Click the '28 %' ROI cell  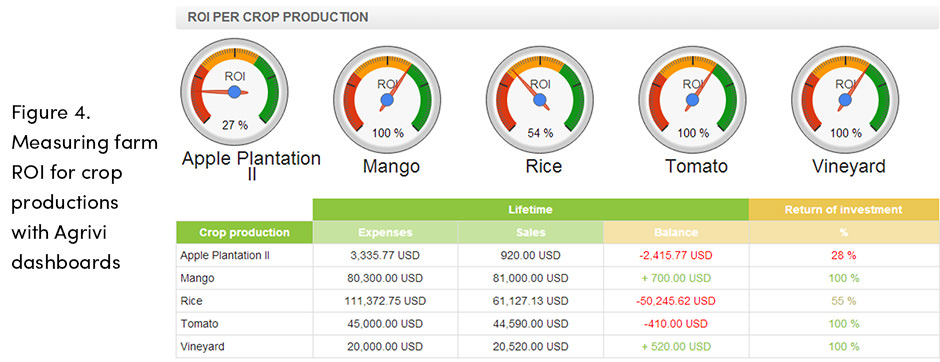click(843, 255)
